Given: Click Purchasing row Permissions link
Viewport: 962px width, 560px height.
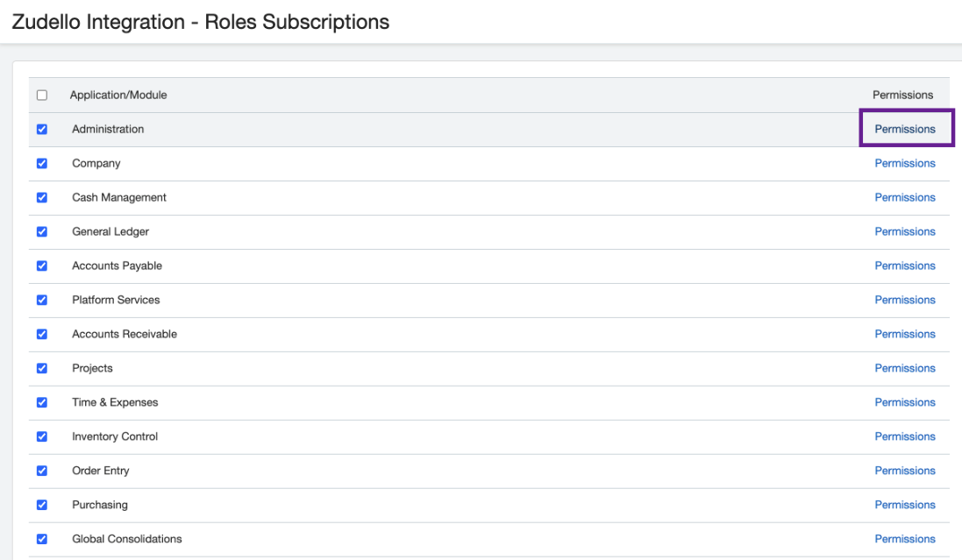Looking at the screenshot, I should point(905,506).
